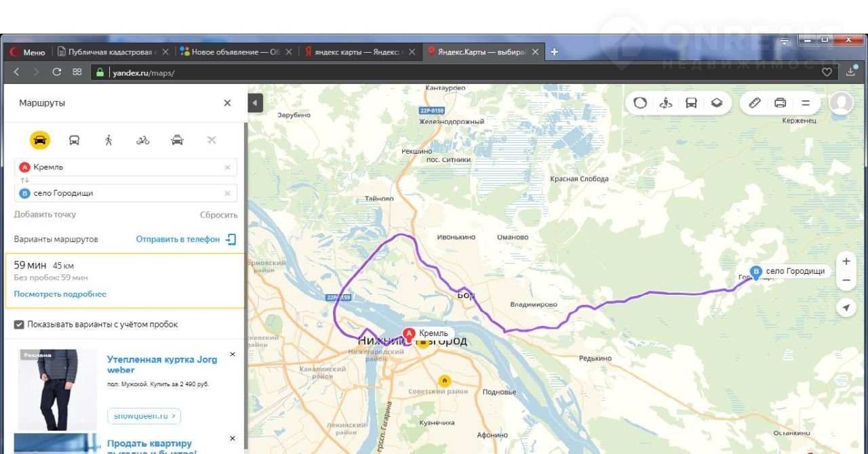Screen dimensions: 868x454
Task: Open the ruler distance measuring tool
Action: tap(755, 103)
